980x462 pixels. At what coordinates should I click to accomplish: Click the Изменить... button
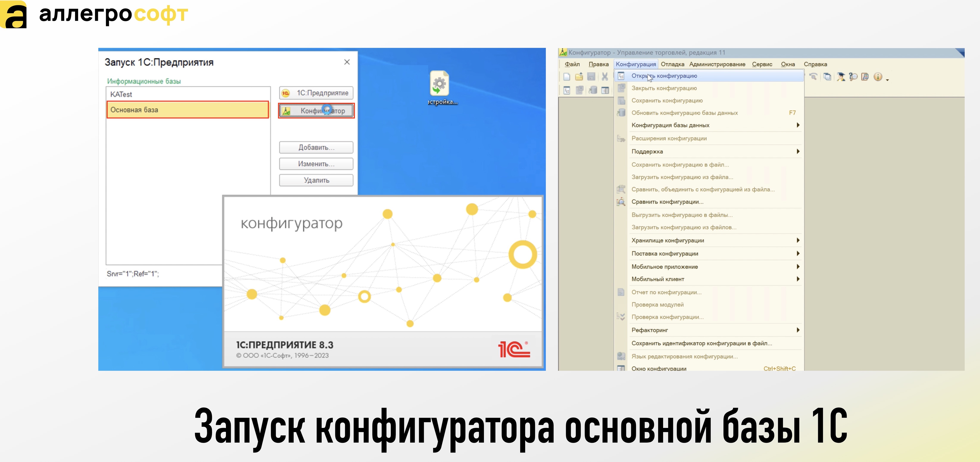pyautogui.click(x=316, y=164)
